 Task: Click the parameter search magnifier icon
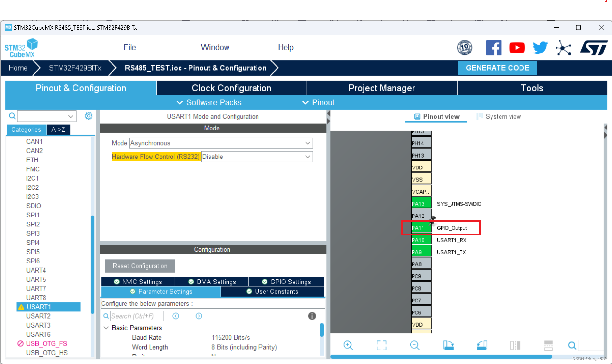click(x=106, y=316)
